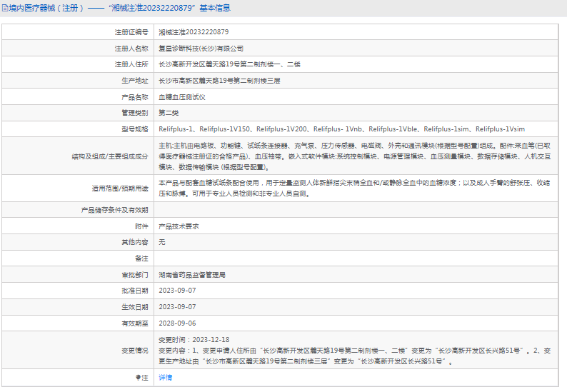Image resolution: width=567 pixels, height=392 pixels.
Task: Click the 批准日期 label
Action: pos(135,291)
